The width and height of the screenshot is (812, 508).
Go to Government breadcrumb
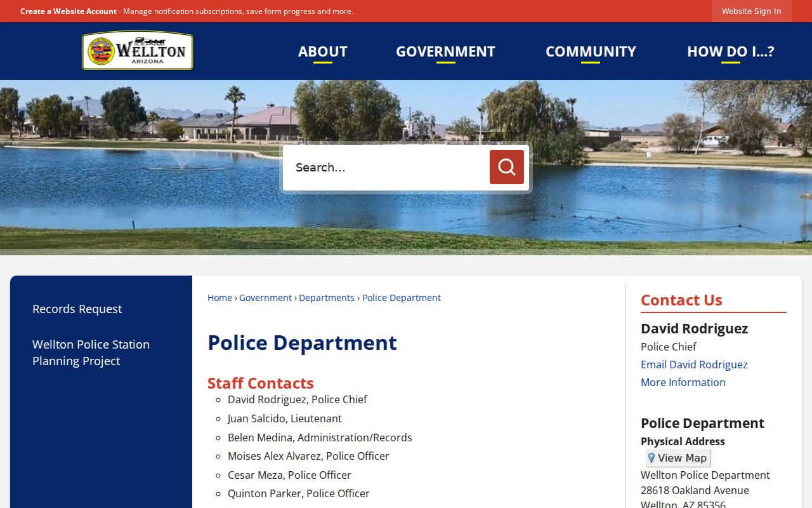pos(265,298)
